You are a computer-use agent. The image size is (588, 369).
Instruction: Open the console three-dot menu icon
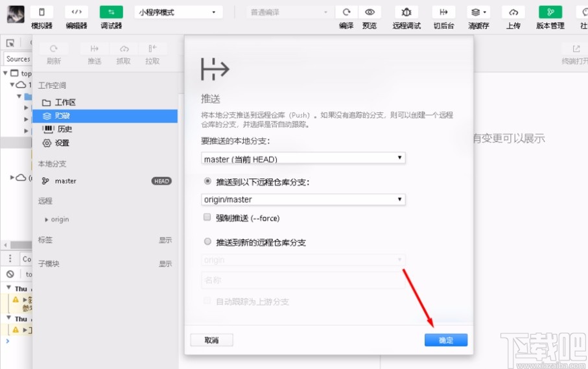(x=10, y=258)
